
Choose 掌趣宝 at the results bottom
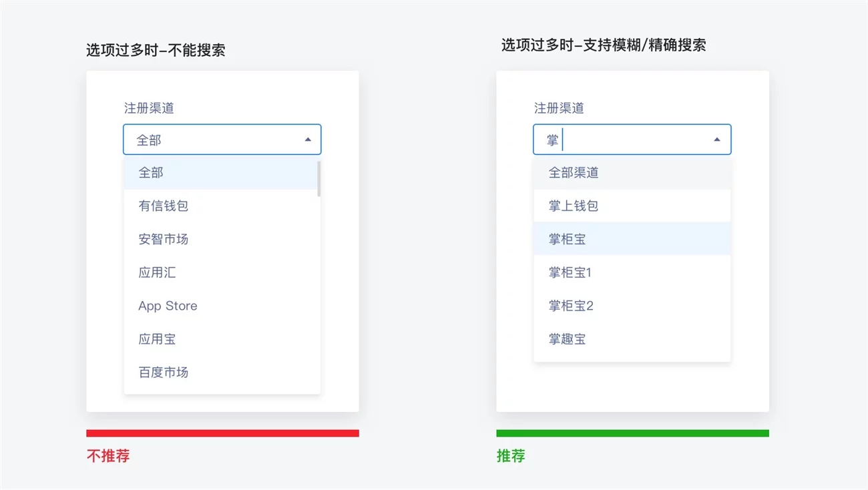coord(568,339)
